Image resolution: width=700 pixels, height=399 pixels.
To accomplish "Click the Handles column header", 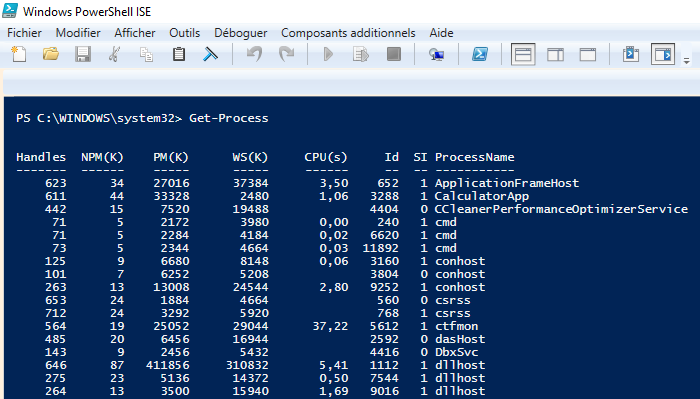I will coord(41,157).
